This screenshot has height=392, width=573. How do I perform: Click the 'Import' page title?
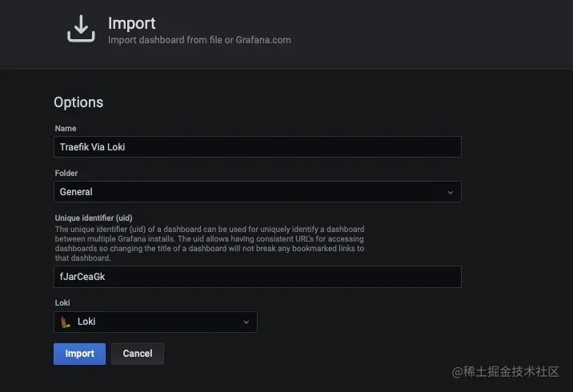[x=132, y=23]
